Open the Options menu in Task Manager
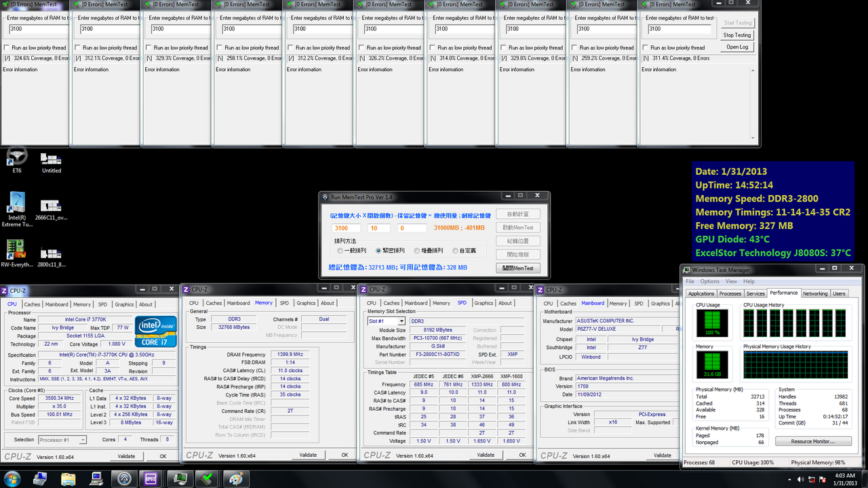 click(x=710, y=281)
